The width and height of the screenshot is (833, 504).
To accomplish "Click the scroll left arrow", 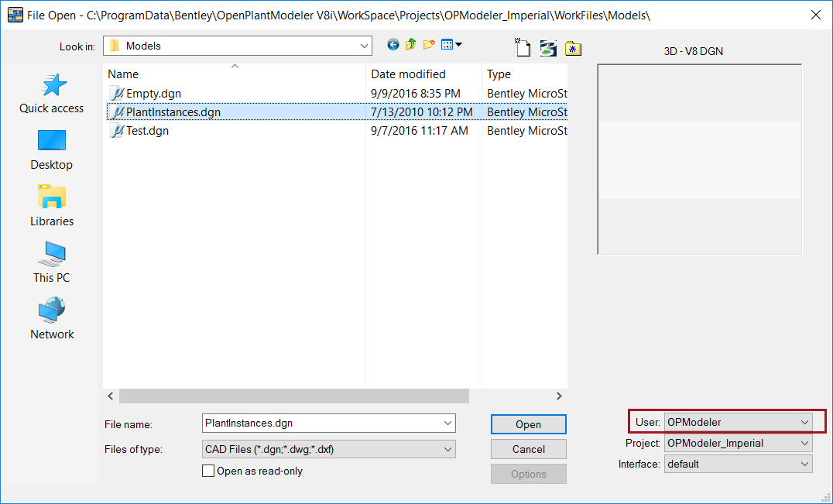I will (x=111, y=396).
